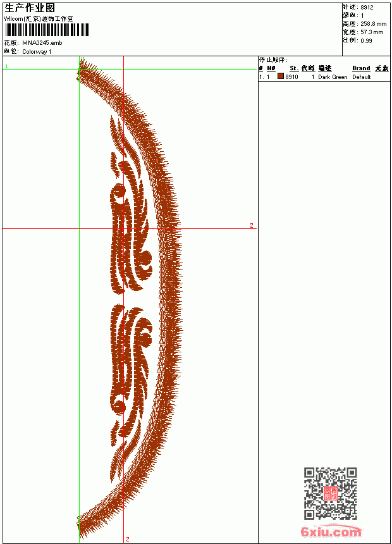Viewport: 392px width, 544px height.
Task: Open the 6xiu.com watermark link
Action: tap(331, 531)
